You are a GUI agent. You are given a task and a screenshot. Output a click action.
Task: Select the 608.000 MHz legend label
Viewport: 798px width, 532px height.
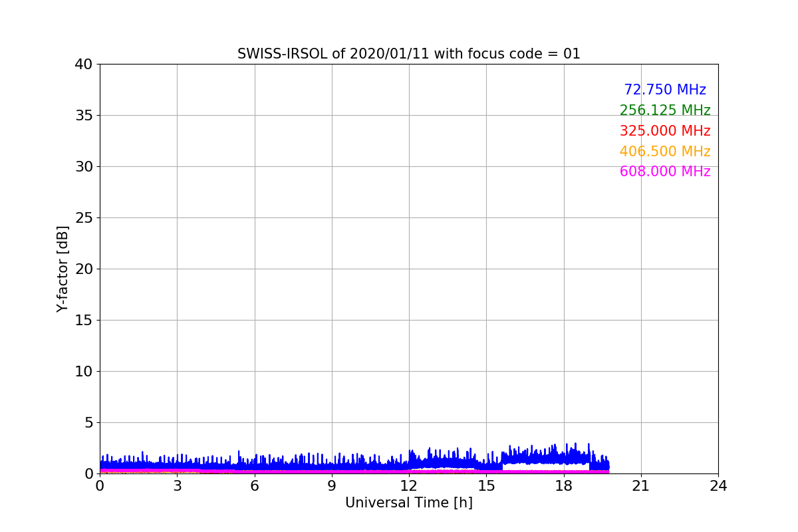click(665, 172)
